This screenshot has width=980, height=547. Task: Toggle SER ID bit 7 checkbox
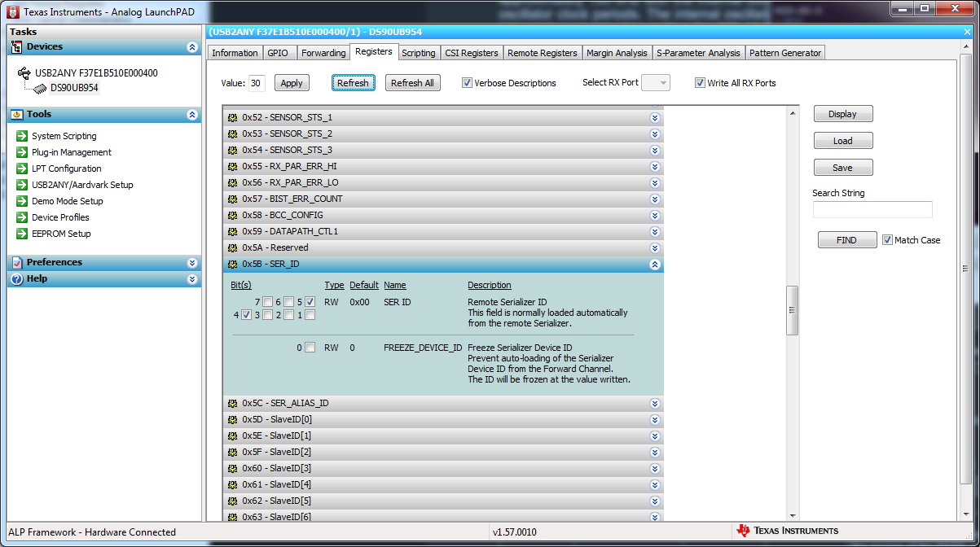(267, 302)
